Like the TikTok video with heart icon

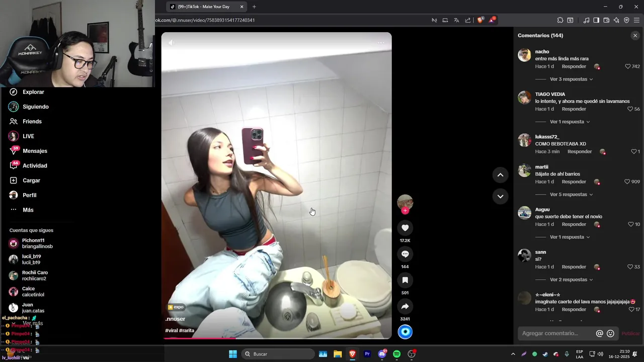pos(405,228)
